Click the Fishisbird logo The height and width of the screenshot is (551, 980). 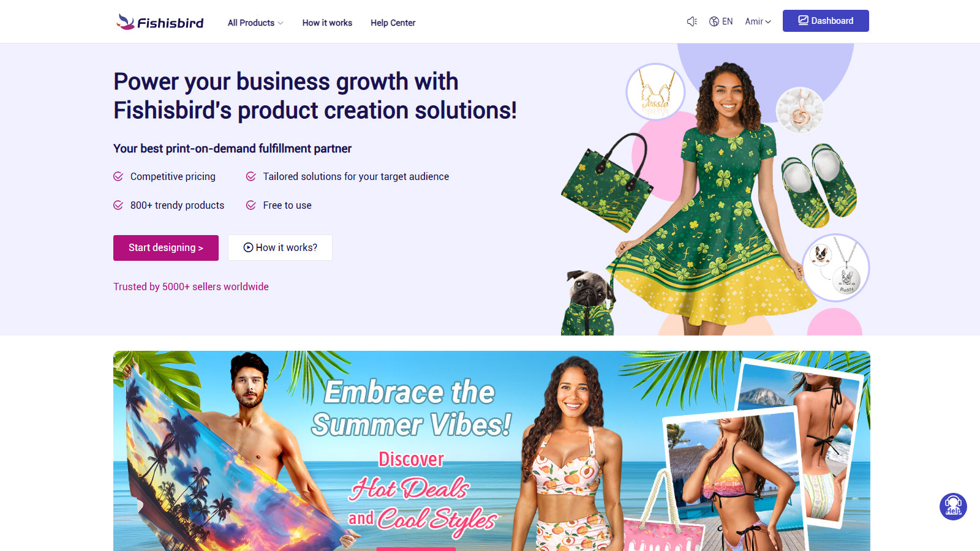coord(160,22)
